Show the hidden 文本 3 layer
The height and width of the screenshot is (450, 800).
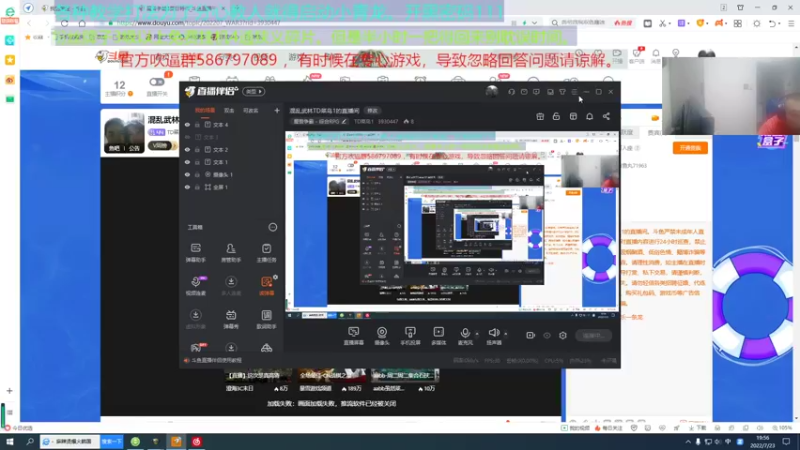click(x=187, y=137)
